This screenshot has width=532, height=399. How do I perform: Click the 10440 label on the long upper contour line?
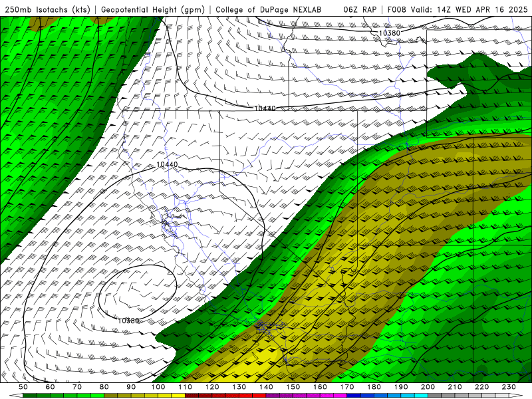pyautogui.click(x=265, y=108)
